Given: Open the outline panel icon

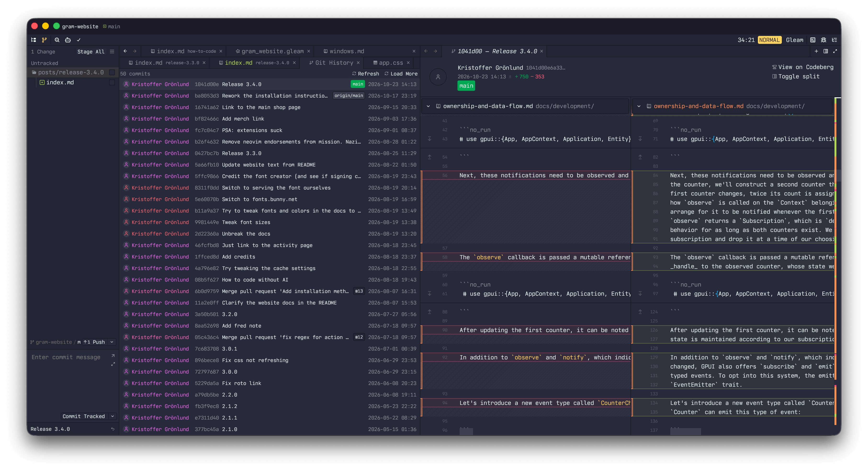Looking at the screenshot, I should pyautogui.click(x=834, y=40).
